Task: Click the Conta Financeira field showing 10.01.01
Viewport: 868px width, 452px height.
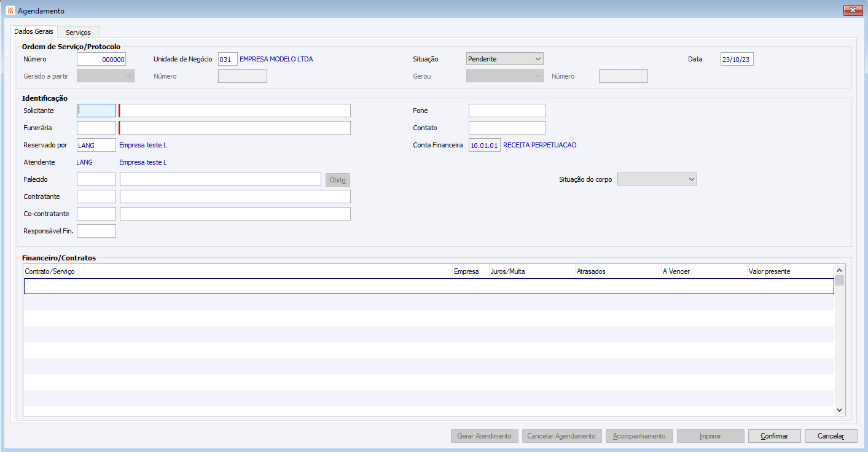Action: coord(485,146)
